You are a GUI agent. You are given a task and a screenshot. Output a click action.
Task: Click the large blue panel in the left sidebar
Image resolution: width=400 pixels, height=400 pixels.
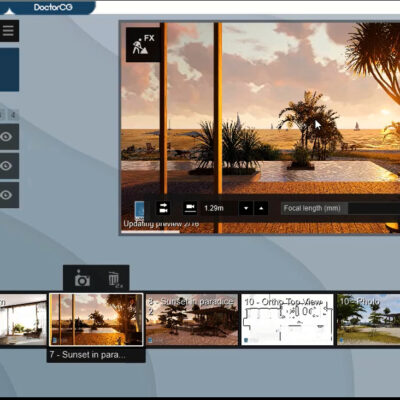pos(9,69)
